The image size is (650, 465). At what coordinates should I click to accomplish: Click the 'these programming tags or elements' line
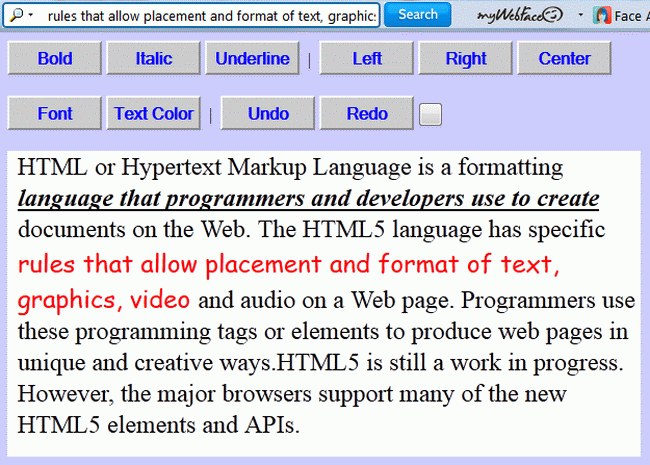click(323, 332)
